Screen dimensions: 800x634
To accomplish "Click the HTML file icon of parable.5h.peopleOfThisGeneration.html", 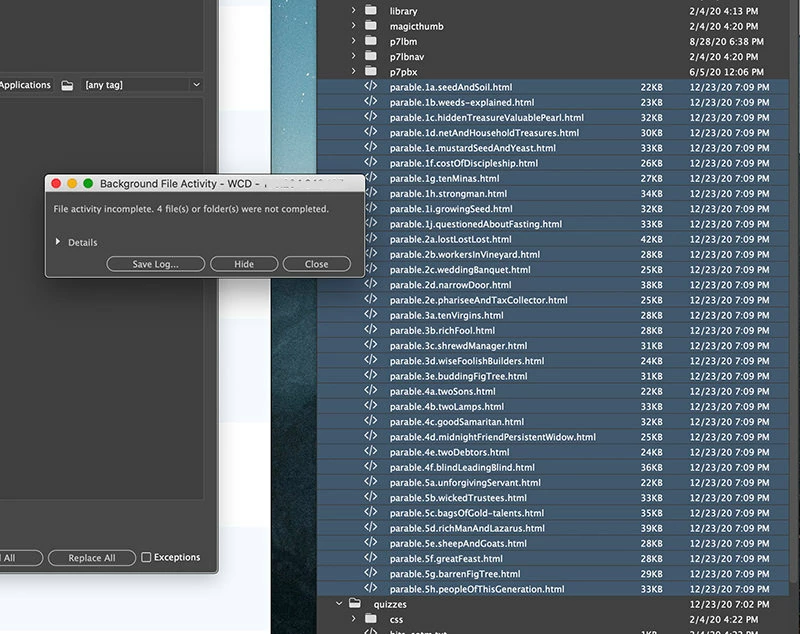I will [371, 589].
